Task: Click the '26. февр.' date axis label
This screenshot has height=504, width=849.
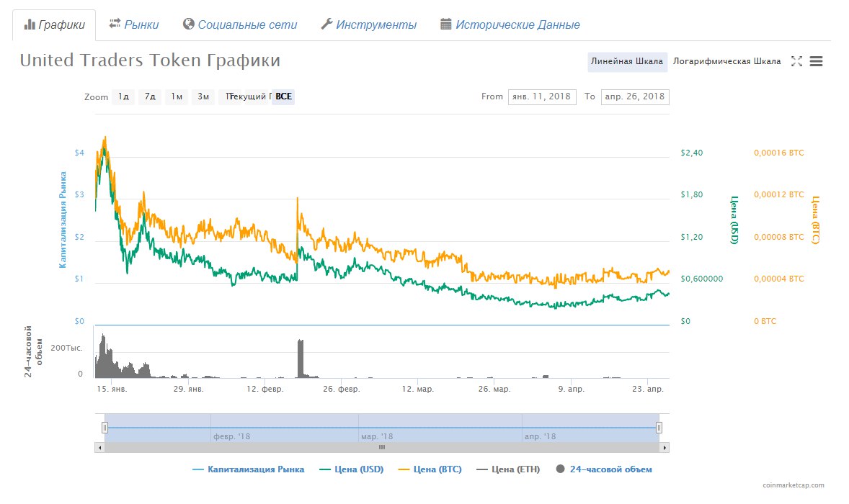Action: coord(341,390)
